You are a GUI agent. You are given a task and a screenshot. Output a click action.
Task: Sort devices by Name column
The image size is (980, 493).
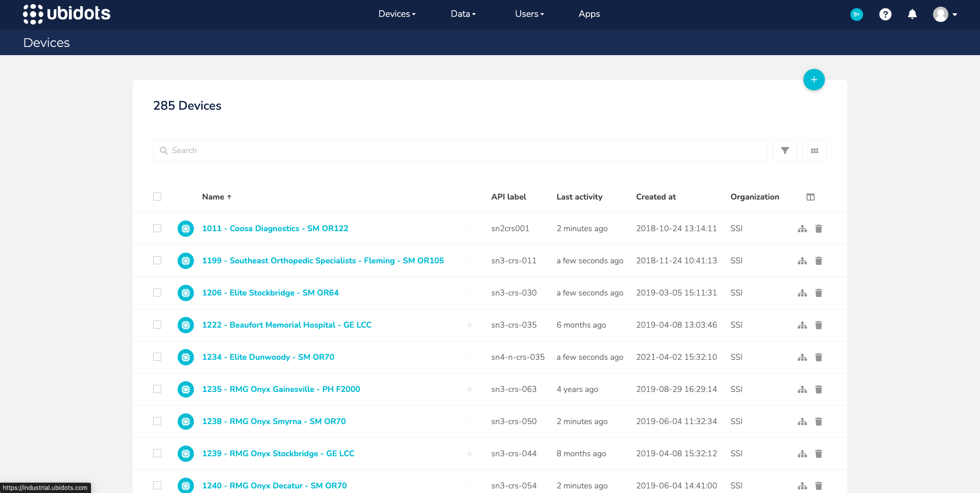tap(217, 197)
